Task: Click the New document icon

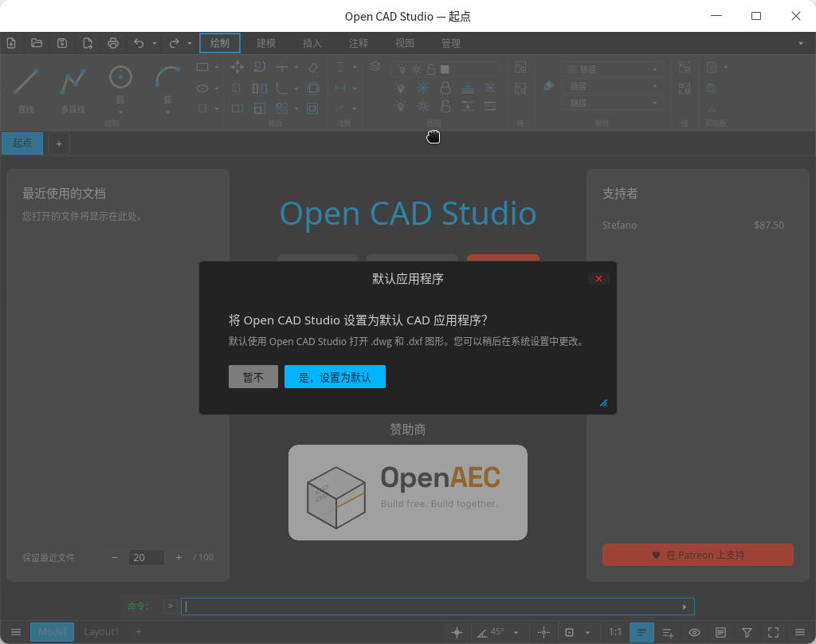Action: (11, 43)
